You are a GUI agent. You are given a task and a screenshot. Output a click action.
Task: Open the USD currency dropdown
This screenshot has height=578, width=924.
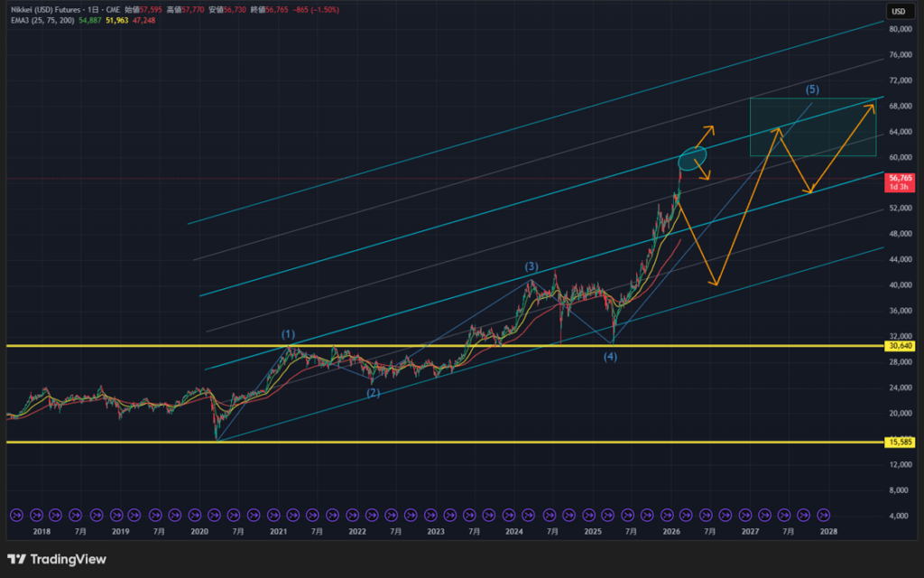[x=898, y=11]
